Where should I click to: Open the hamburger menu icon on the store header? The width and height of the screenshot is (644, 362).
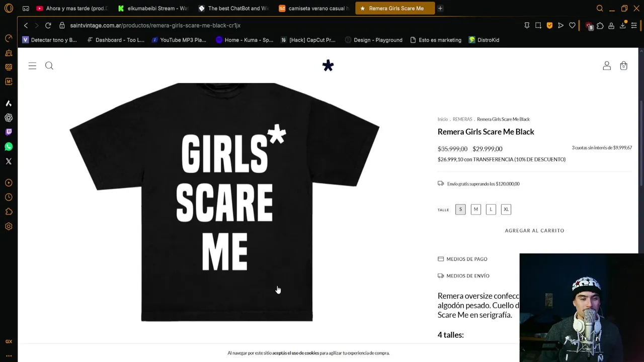32,66
